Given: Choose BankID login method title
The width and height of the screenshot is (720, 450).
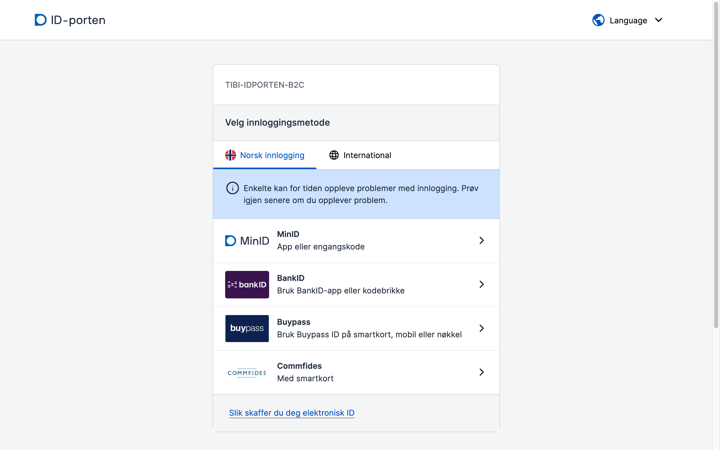Looking at the screenshot, I should click(x=291, y=278).
